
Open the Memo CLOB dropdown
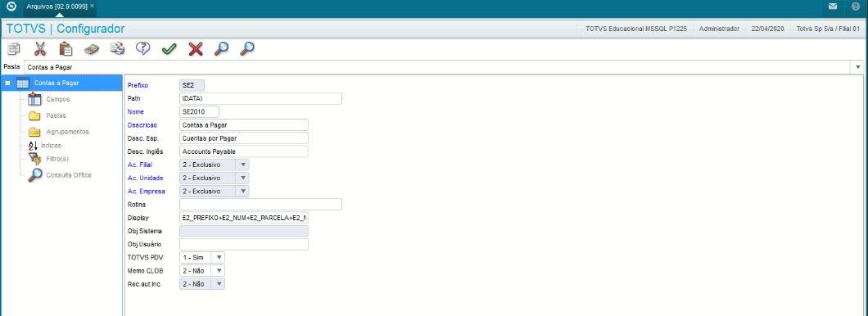click(219, 271)
